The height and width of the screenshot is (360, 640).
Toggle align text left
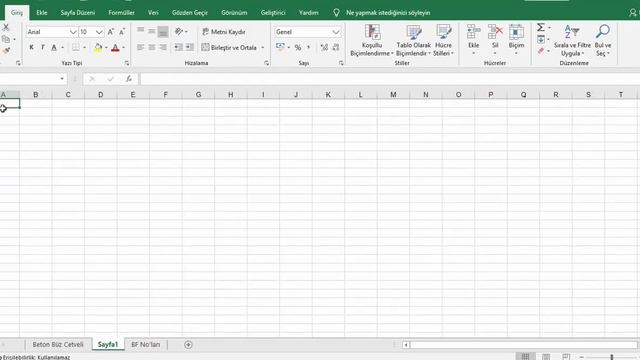(140, 47)
